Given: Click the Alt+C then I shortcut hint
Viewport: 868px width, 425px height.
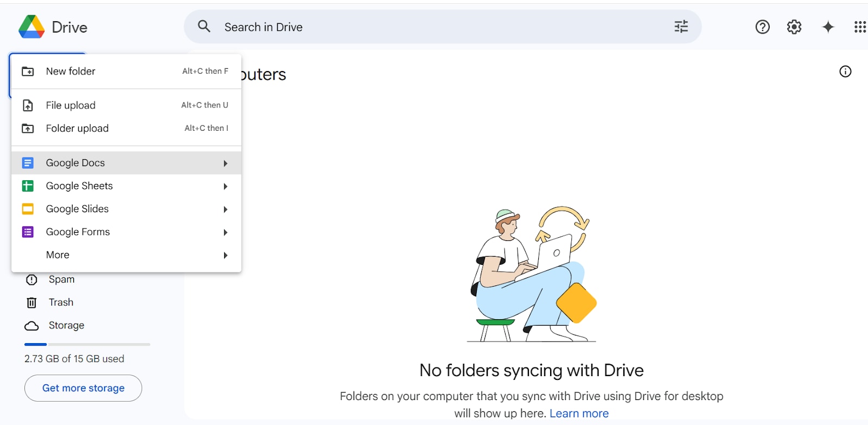Looking at the screenshot, I should pyautogui.click(x=206, y=128).
